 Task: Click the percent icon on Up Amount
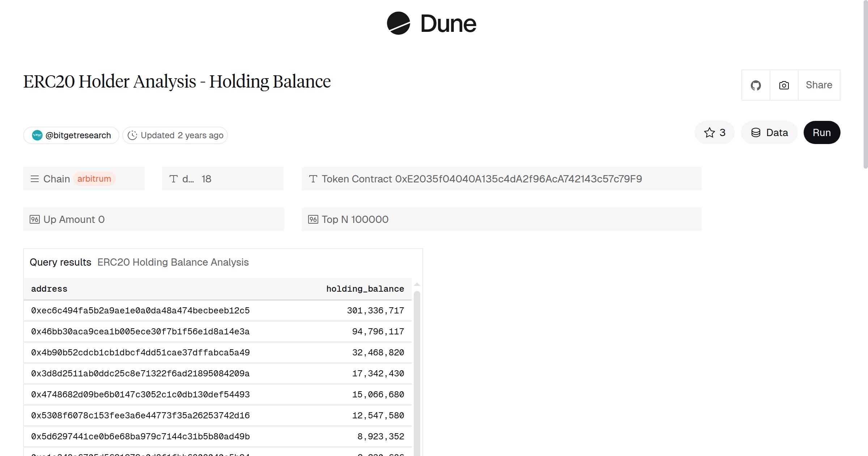pyautogui.click(x=34, y=219)
